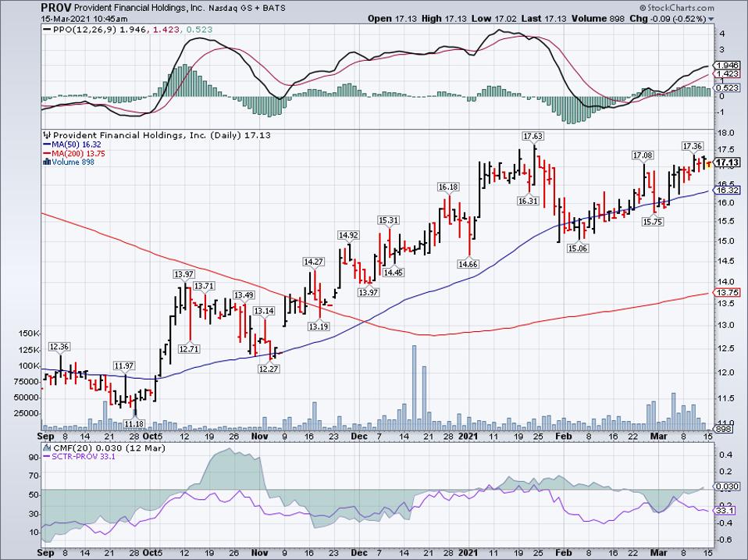Click the PROV ticker symbol in the header
The height and width of the screenshot is (560, 748).
click(55, 8)
